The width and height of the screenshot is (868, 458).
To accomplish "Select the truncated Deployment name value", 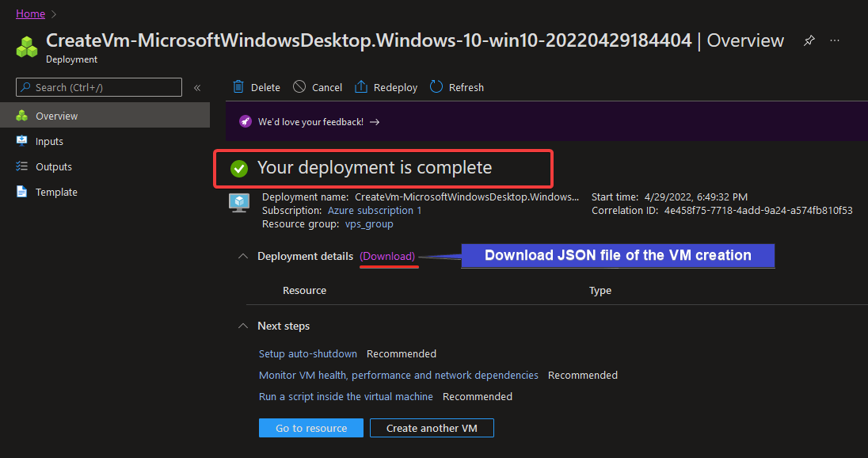I will click(467, 197).
